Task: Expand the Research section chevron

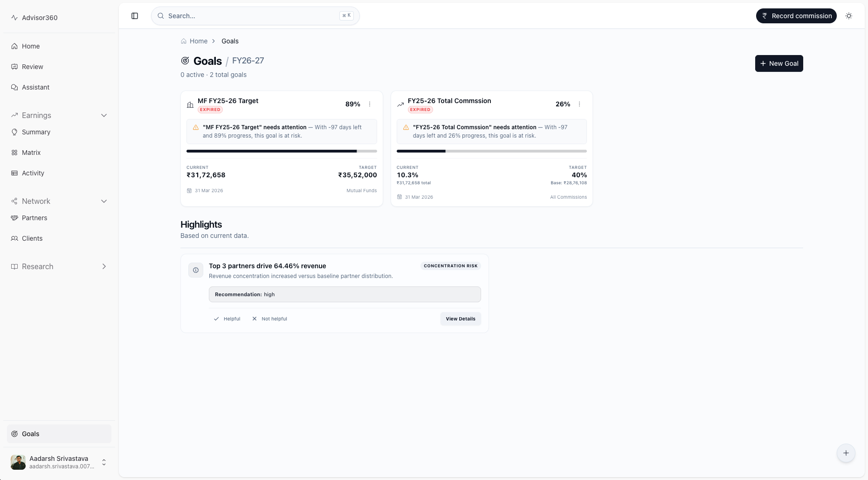Action: click(104, 266)
